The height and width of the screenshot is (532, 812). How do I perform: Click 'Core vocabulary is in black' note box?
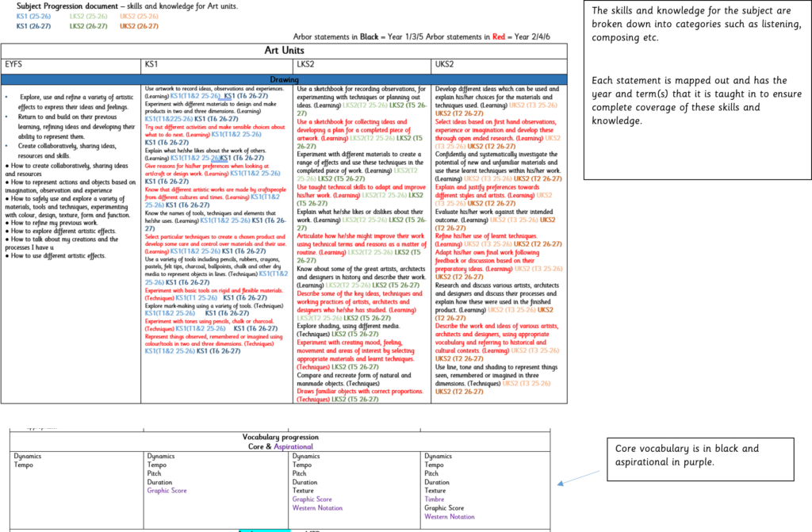coord(700,460)
